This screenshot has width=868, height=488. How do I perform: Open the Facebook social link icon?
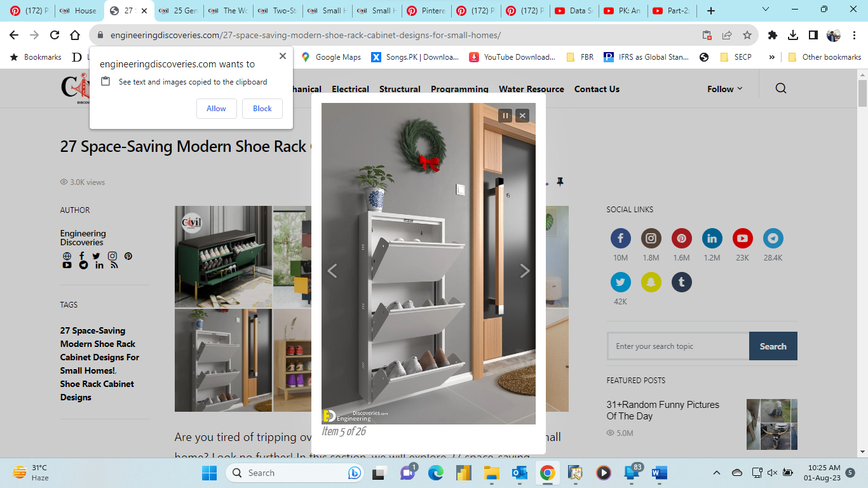coord(620,239)
